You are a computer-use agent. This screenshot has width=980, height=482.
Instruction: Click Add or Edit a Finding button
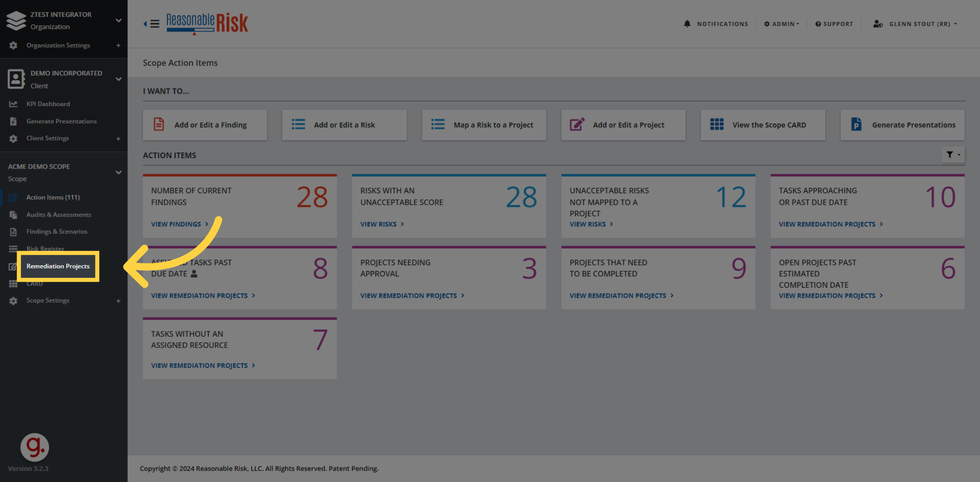pos(205,125)
